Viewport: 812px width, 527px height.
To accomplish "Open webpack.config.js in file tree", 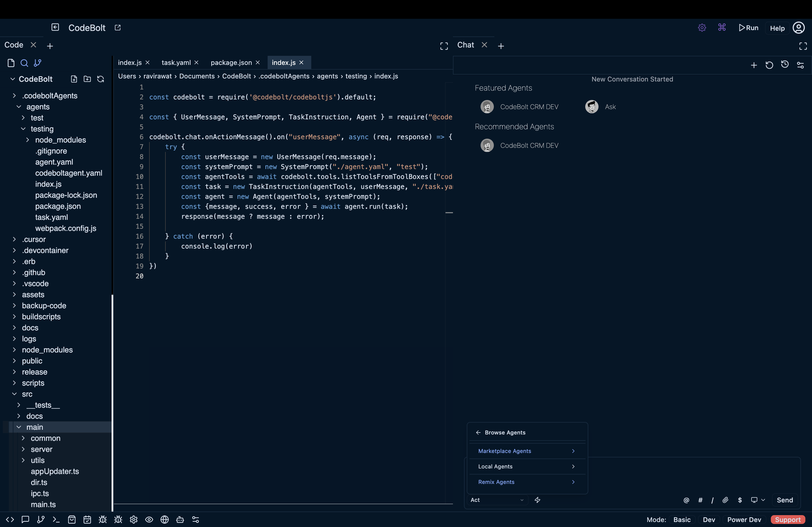I will click(65, 228).
